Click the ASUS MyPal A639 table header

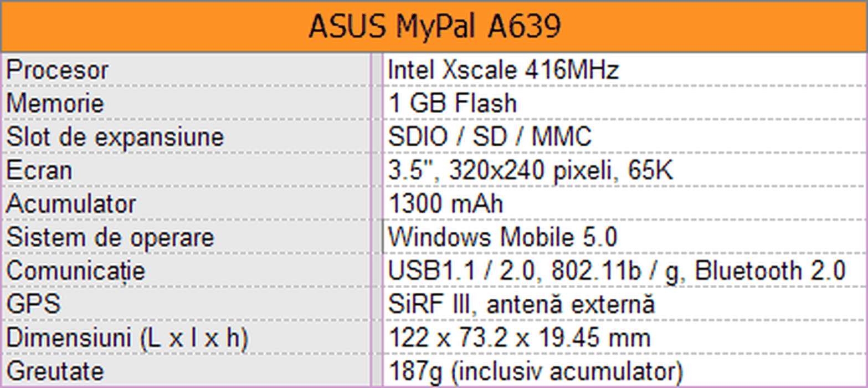coord(434,27)
